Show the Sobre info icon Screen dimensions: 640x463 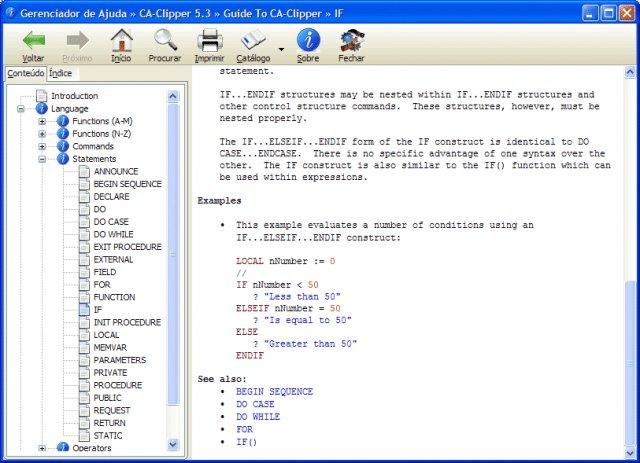[308, 40]
